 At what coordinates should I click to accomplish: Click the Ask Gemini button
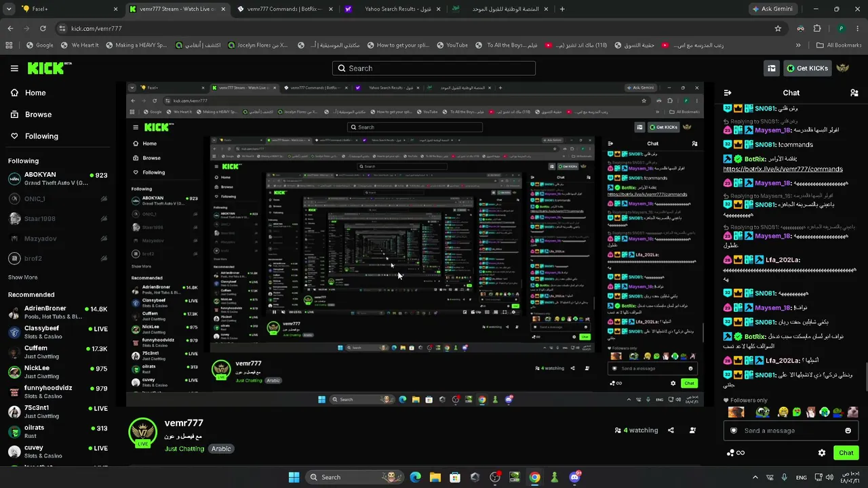click(x=772, y=9)
